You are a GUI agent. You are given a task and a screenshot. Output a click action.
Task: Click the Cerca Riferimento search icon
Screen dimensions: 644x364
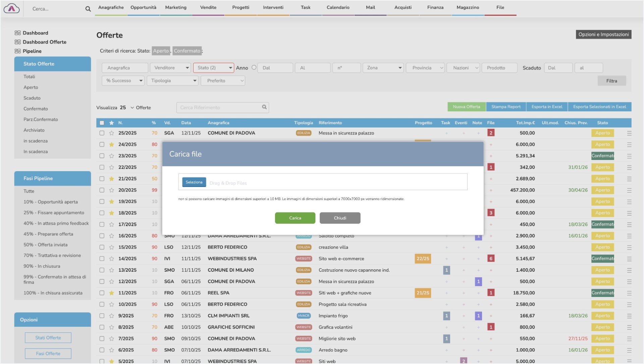pyautogui.click(x=264, y=107)
